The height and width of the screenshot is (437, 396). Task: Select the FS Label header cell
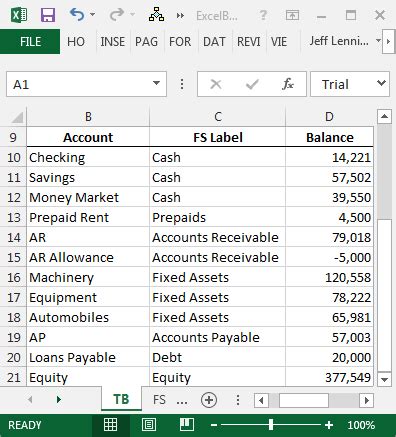(x=218, y=137)
